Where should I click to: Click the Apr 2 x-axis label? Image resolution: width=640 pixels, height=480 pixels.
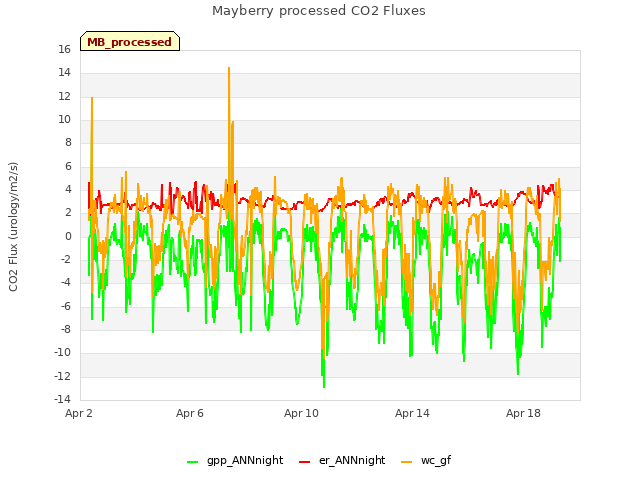[x=79, y=413]
